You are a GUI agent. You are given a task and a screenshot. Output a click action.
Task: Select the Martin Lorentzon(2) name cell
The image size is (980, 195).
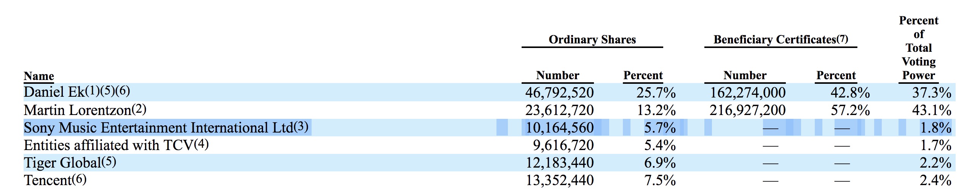85,110
